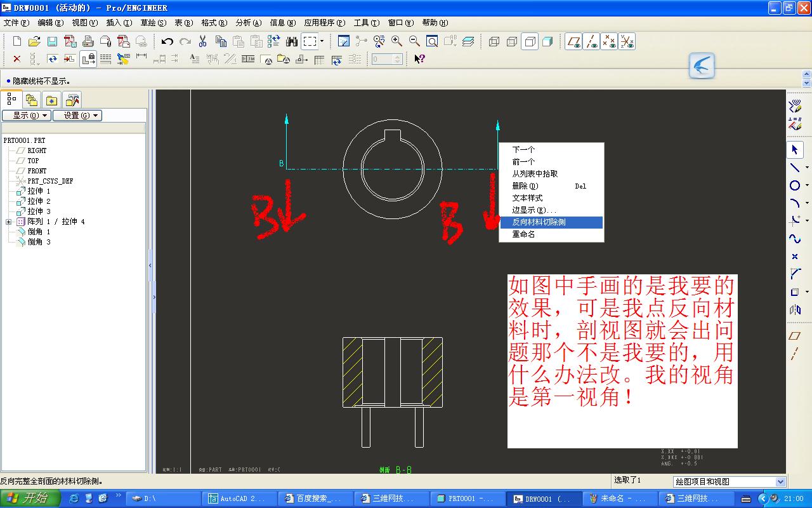Switch to 百度搜索 taskbar window
Viewport: 812px width, 508px height.
click(316, 498)
